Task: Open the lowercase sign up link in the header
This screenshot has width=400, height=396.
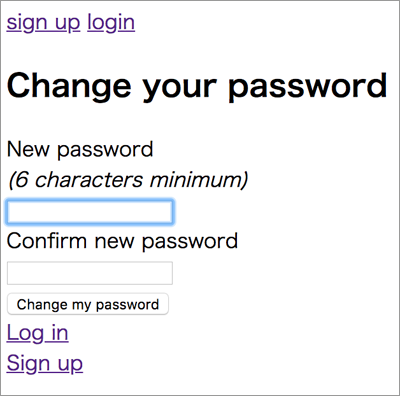Action: 43,23
